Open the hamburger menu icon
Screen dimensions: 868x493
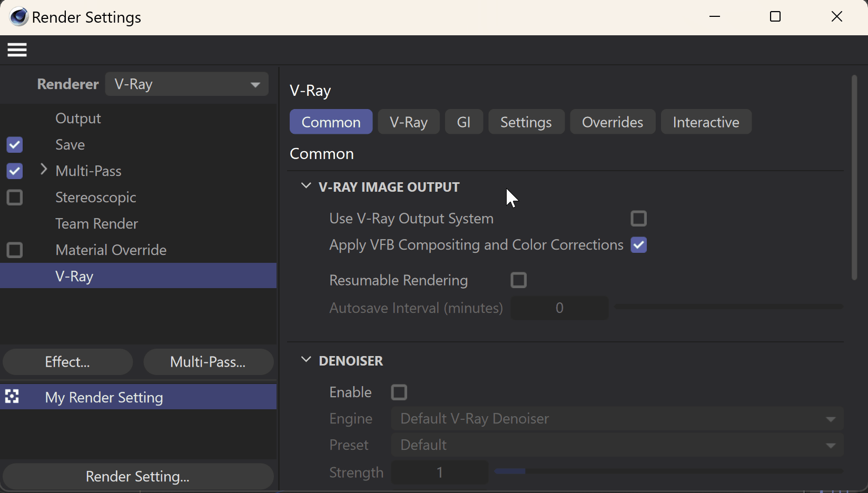(x=17, y=50)
